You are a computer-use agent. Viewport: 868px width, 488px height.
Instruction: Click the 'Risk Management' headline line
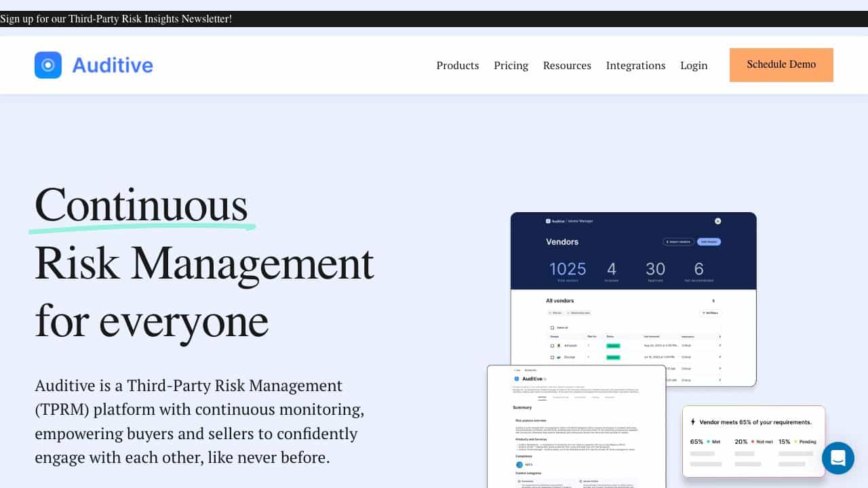204,263
